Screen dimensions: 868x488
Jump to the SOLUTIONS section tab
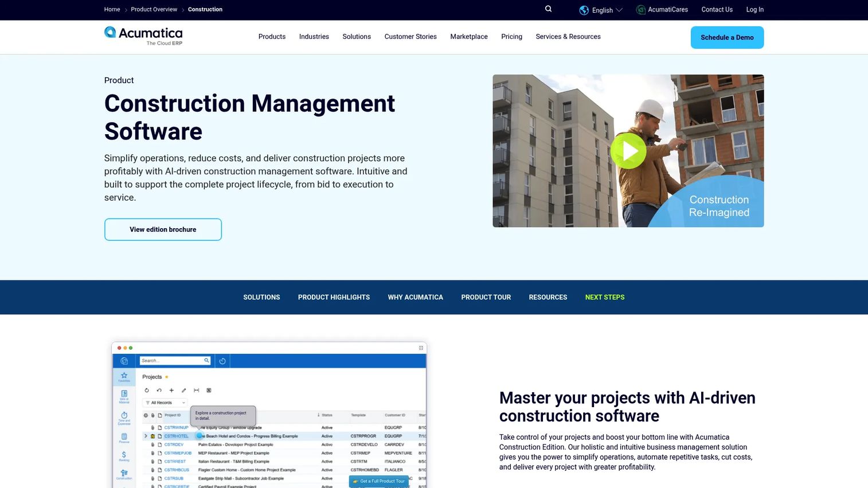coord(261,297)
